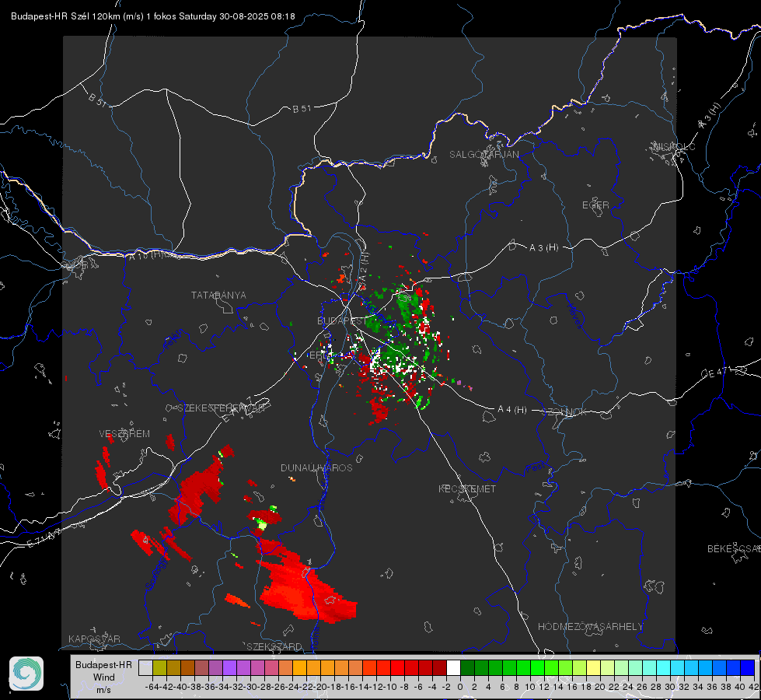This screenshot has width=761, height=700.
Task: Select the KAPOSVÁR city label
Action: click(94, 639)
